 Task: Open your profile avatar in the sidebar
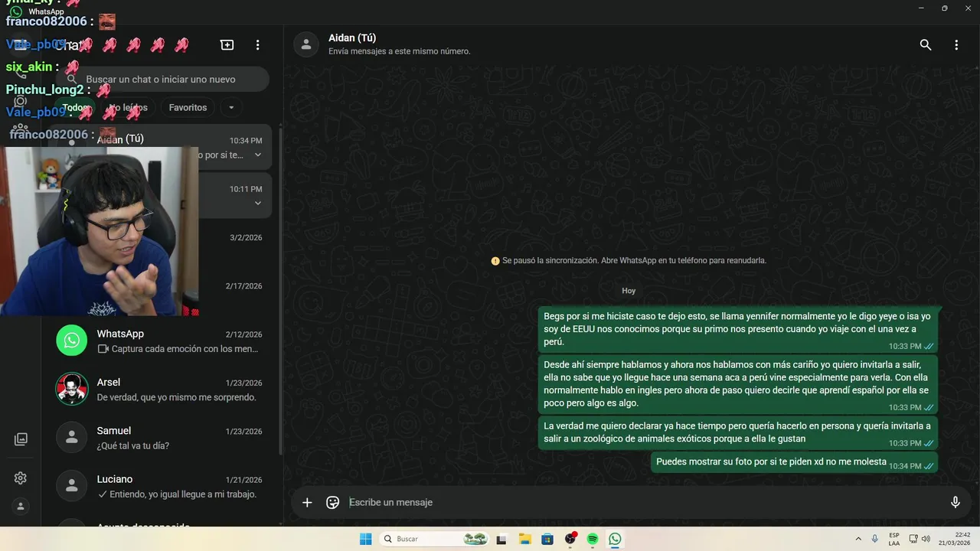tap(21, 507)
